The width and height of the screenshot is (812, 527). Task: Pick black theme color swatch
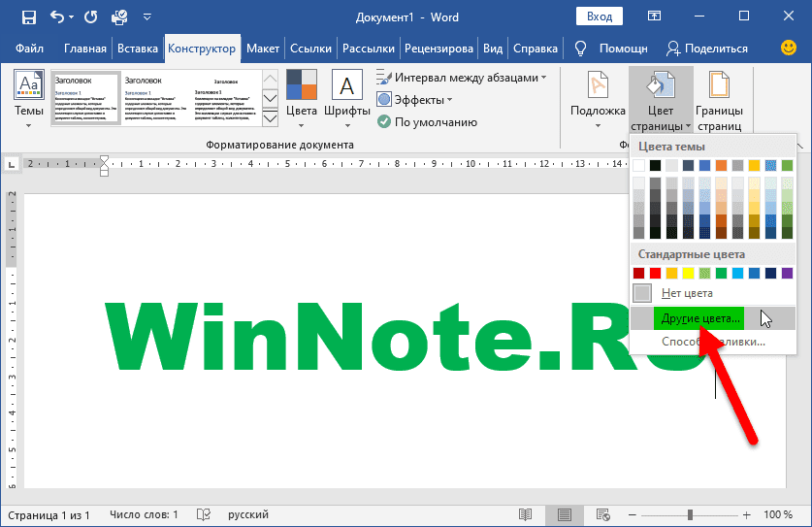(x=655, y=165)
